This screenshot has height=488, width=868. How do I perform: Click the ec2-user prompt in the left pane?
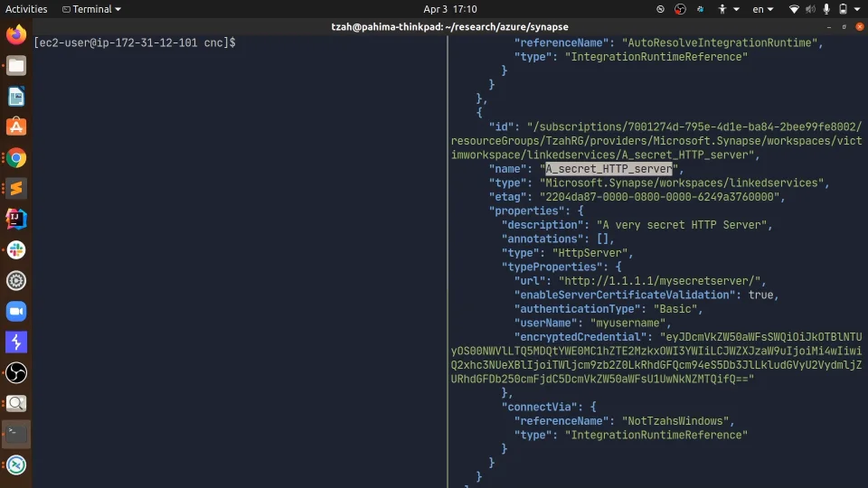click(x=135, y=42)
